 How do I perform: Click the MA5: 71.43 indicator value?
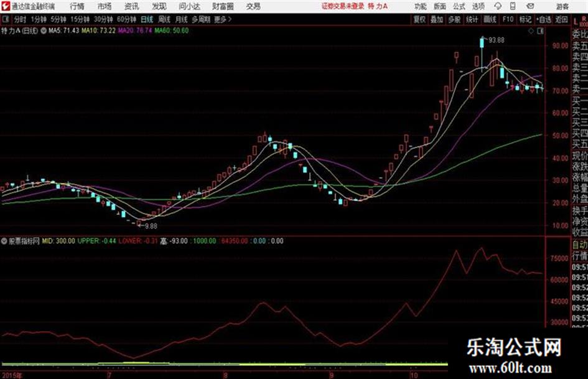point(63,30)
